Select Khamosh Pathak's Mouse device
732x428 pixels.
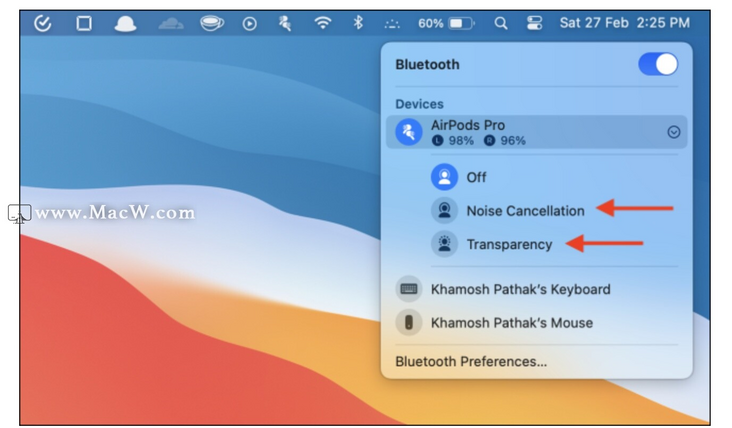pos(536,323)
